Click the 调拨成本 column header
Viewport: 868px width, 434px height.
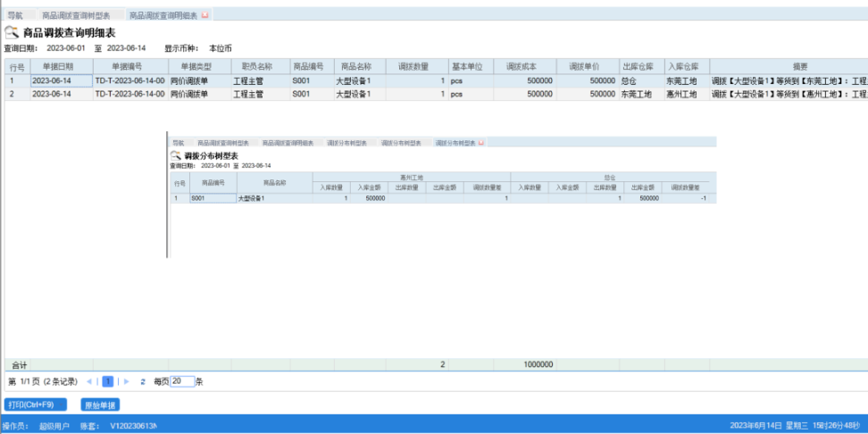coord(522,67)
